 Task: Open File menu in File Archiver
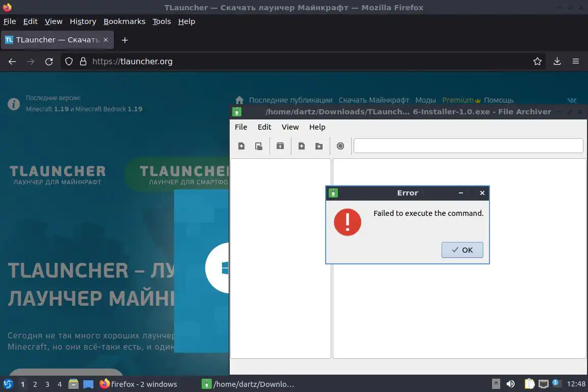tap(241, 127)
